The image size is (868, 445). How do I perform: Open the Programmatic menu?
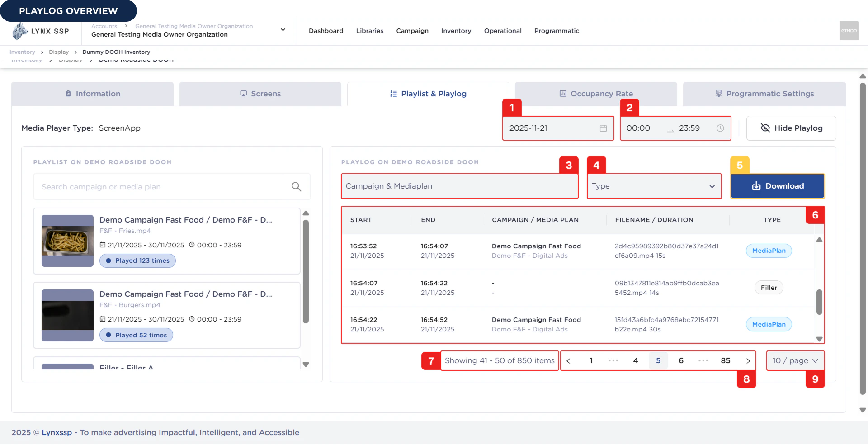pos(557,31)
